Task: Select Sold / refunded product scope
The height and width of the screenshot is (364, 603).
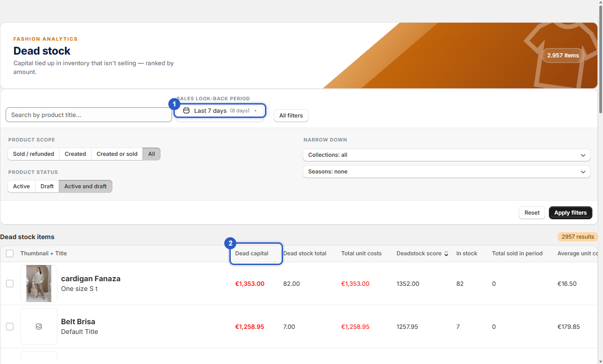Action: [33, 154]
